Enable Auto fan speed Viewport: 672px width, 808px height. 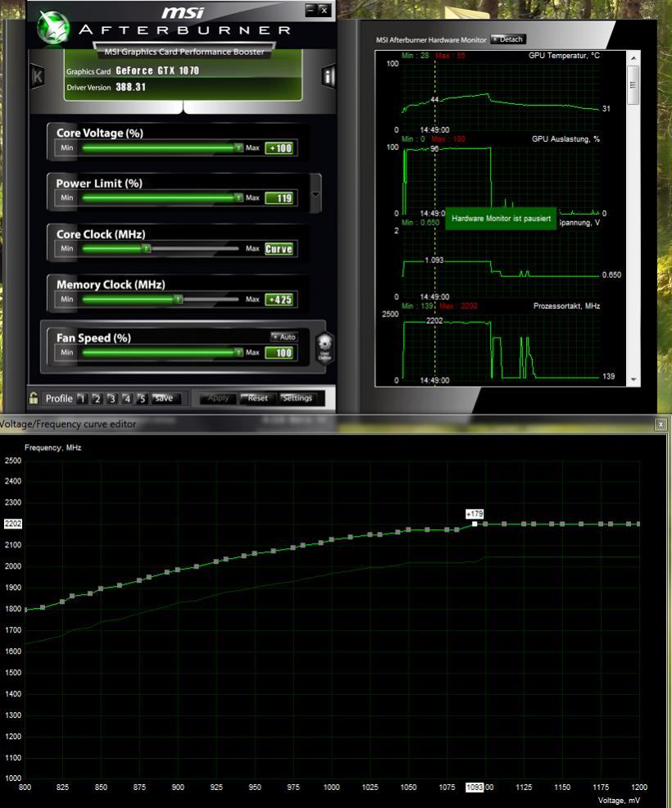click(284, 337)
